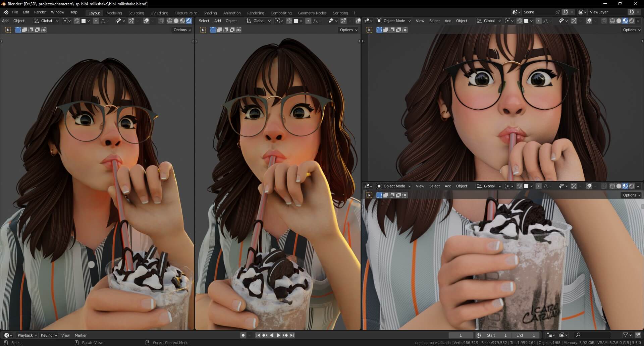Screen dimensions: 644x346
Task: Select material preview shading in left viewport
Action: tap(182, 21)
